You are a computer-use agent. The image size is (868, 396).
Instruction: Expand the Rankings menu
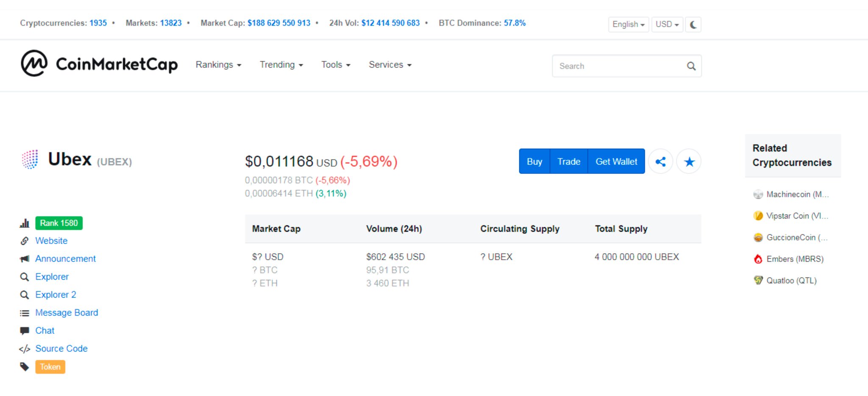coord(218,65)
